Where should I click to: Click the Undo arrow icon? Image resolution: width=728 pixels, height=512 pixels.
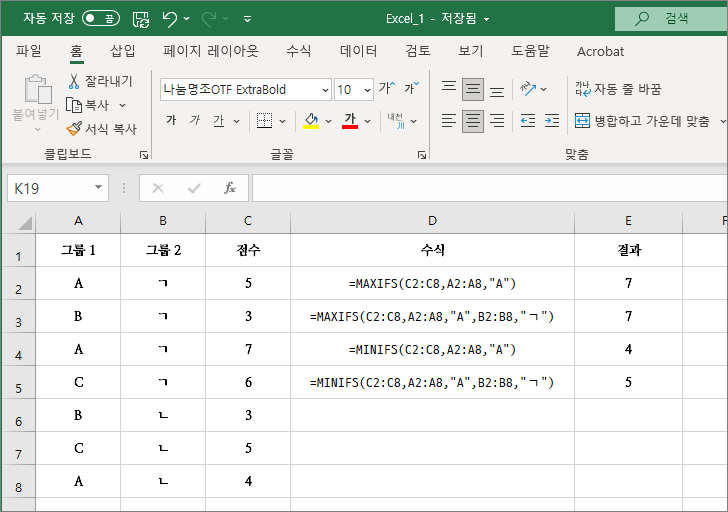(169, 19)
